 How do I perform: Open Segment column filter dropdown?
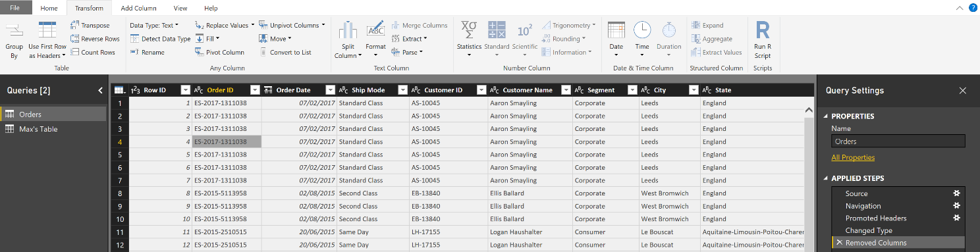tap(633, 90)
